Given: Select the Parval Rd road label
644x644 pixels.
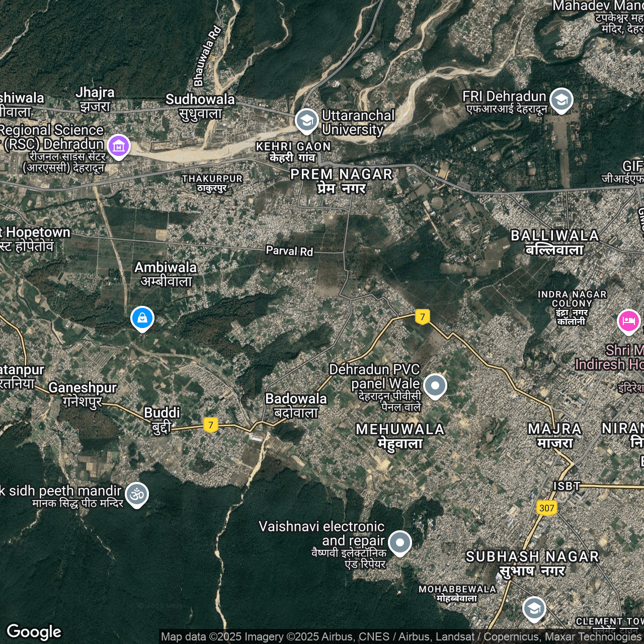Looking at the screenshot, I should pyautogui.click(x=289, y=251).
